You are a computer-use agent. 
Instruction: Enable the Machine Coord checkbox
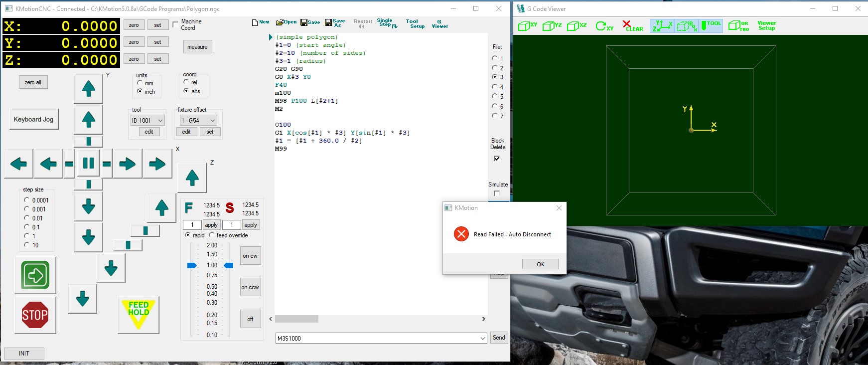coord(175,24)
